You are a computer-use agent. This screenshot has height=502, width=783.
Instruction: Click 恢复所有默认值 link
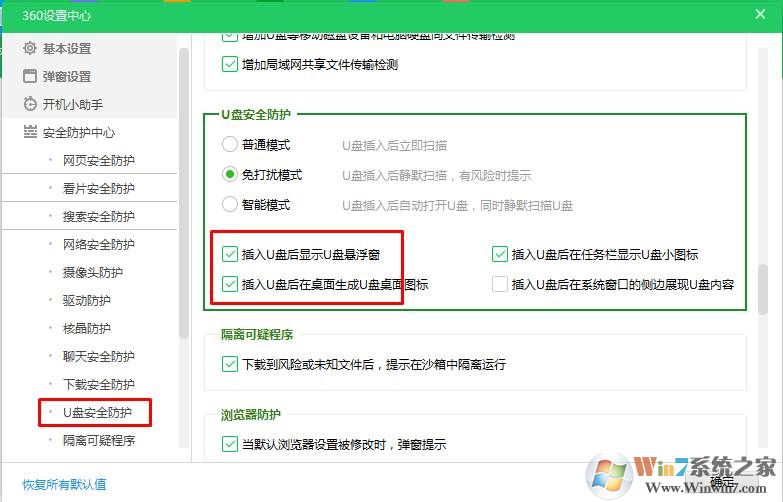[64, 484]
